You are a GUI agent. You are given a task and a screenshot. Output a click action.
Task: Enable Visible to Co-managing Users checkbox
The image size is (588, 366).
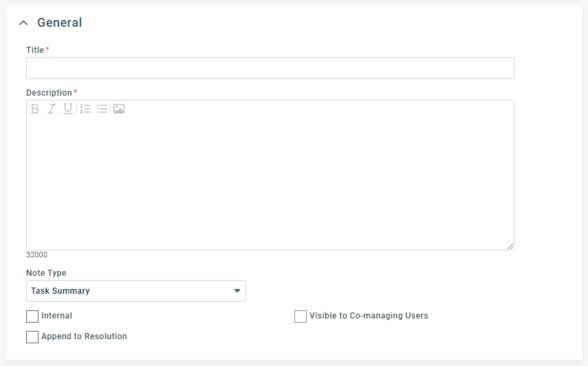[x=301, y=316]
